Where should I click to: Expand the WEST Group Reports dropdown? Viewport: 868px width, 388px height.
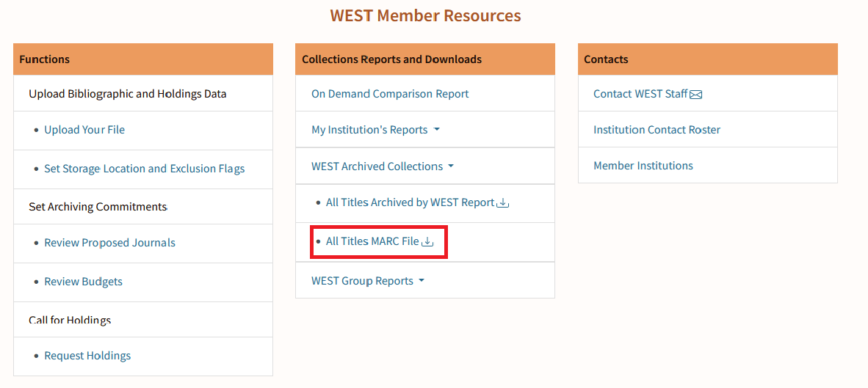[x=368, y=281]
